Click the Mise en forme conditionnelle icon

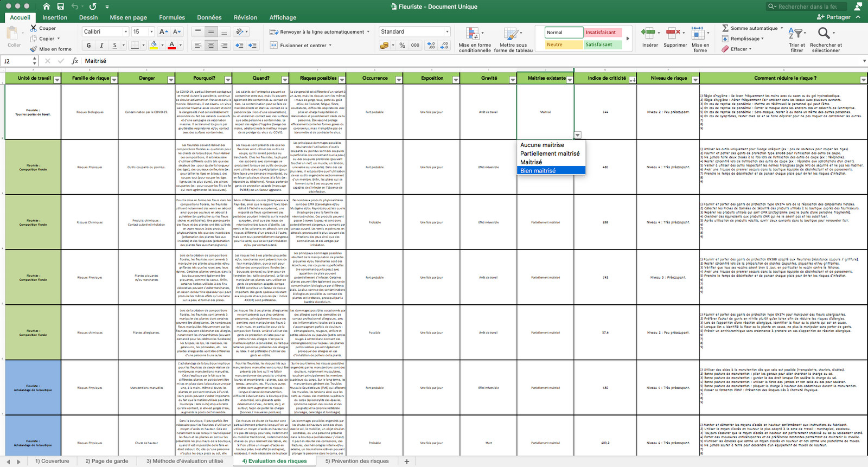pos(473,34)
